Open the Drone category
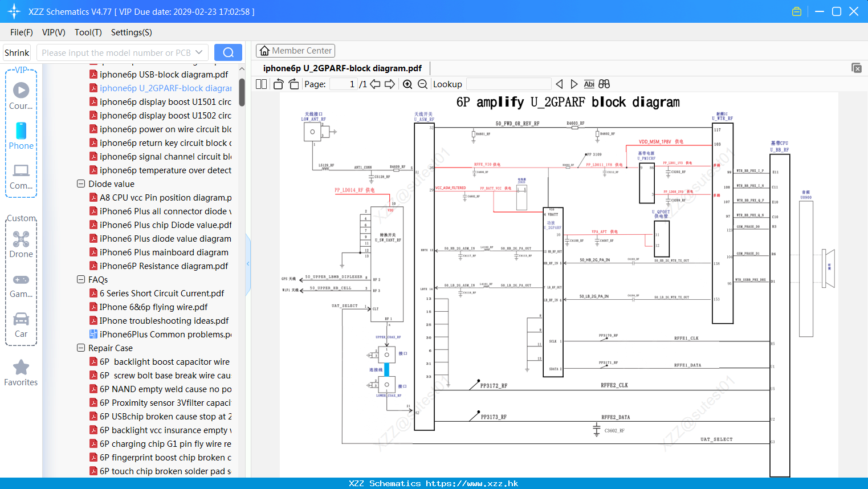 (21, 244)
